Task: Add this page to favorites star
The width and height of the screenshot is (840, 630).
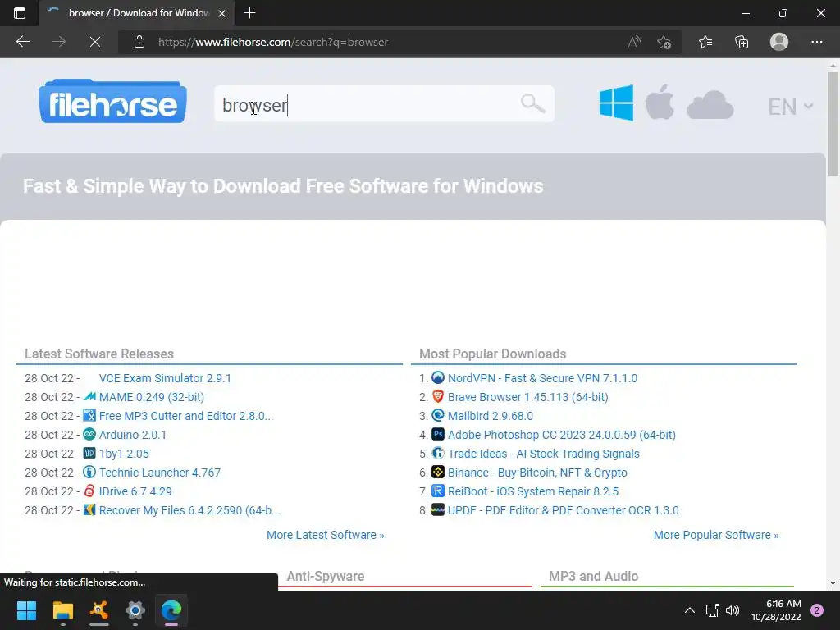Action: click(664, 42)
